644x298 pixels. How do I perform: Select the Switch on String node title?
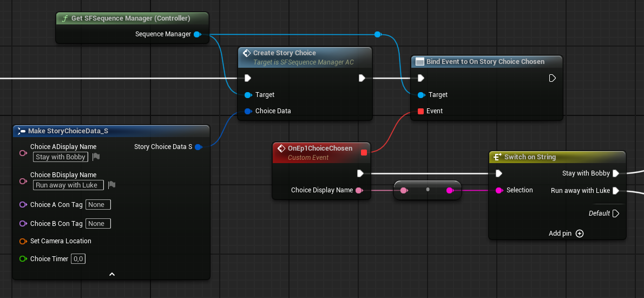click(530, 157)
